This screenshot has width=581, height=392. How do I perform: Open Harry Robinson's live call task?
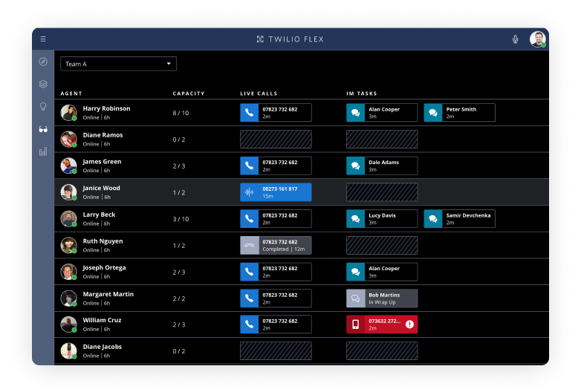point(276,113)
